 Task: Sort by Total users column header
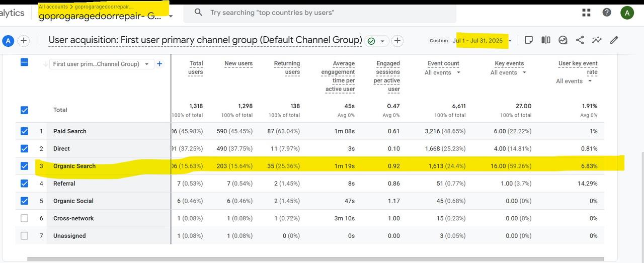196,68
